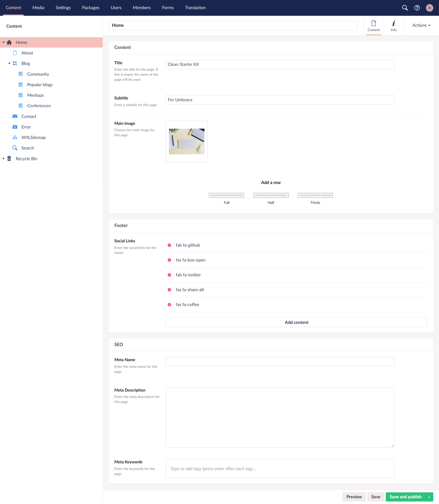Open the search magnifier icon in header
Viewport: 439px width, 504px height.
tap(405, 8)
